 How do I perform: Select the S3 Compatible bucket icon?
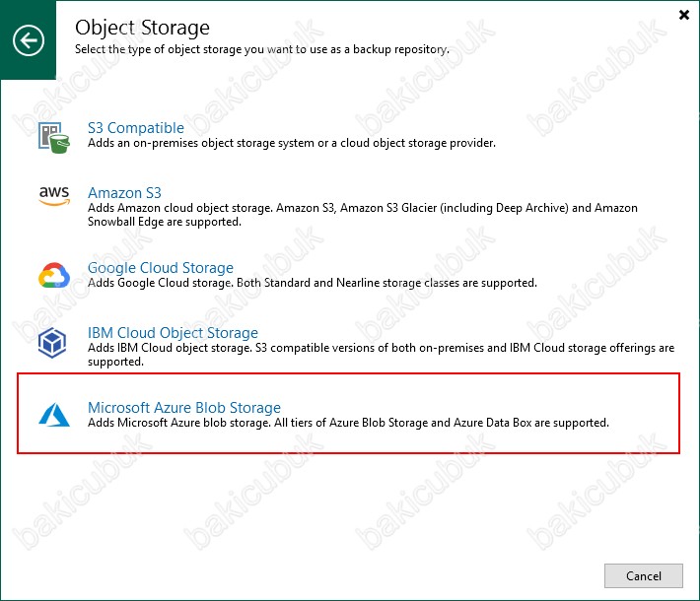coord(54,137)
